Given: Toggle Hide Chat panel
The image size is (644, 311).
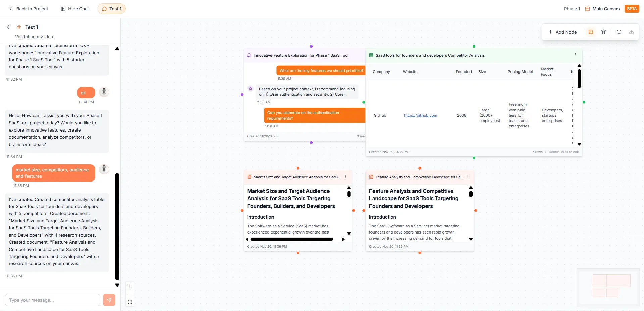Looking at the screenshot, I should coord(75,9).
